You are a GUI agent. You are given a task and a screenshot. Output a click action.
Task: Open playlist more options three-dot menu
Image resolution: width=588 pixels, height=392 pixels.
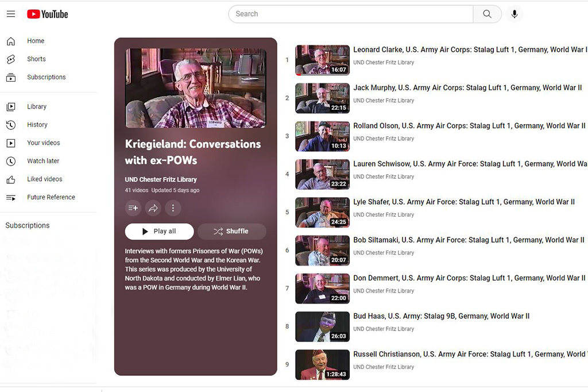pos(173,208)
